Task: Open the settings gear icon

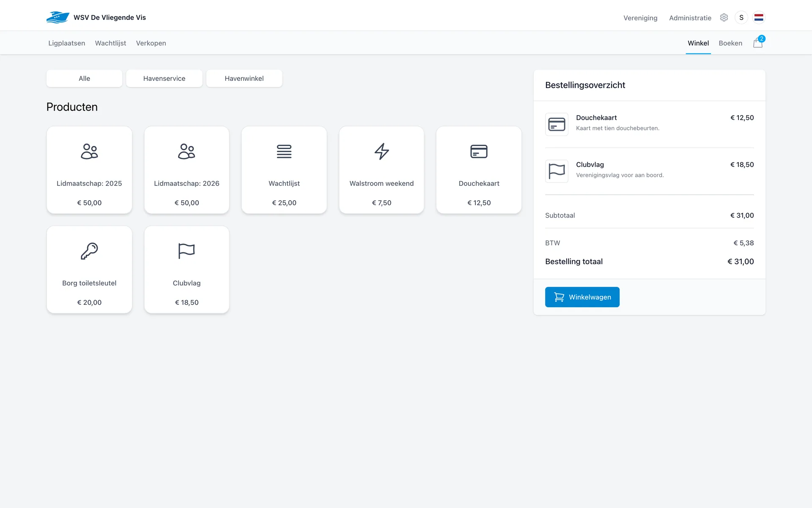Action: point(724,17)
